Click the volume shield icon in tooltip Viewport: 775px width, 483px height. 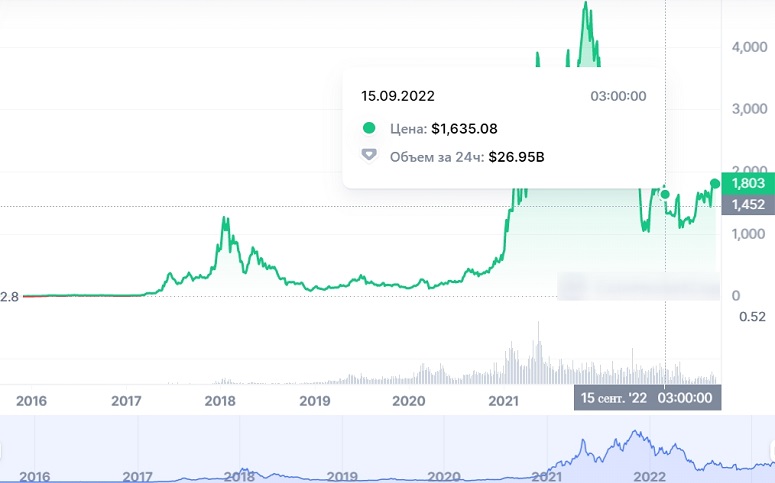pos(369,156)
